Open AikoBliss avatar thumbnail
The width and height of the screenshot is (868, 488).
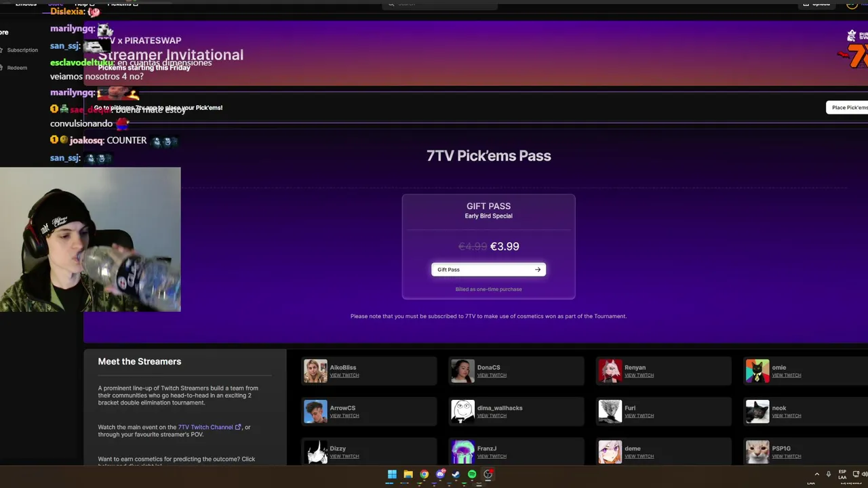315,371
